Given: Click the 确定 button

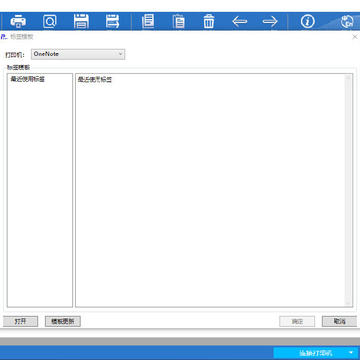Looking at the screenshot, I should pyautogui.click(x=297, y=321).
